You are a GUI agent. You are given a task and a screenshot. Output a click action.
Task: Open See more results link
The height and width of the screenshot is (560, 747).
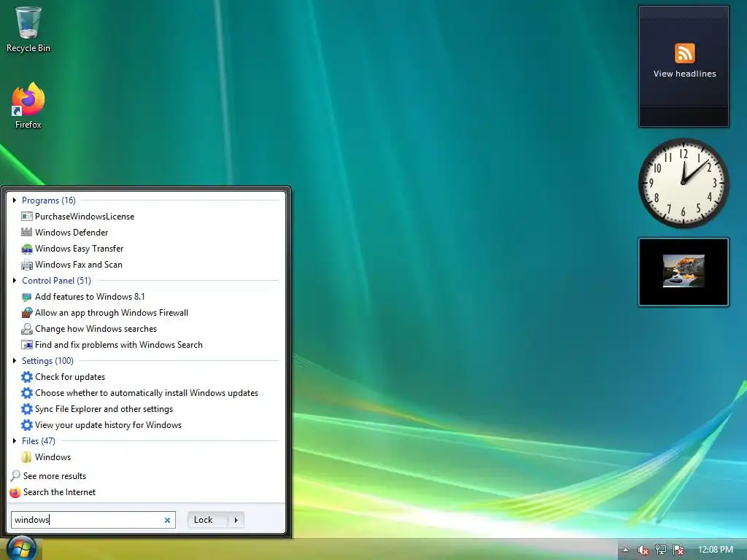tap(55, 476)
